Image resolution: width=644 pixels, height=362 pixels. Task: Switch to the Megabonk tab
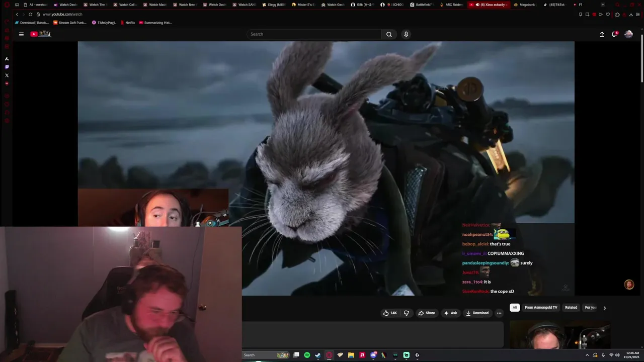tap(525, 5)
